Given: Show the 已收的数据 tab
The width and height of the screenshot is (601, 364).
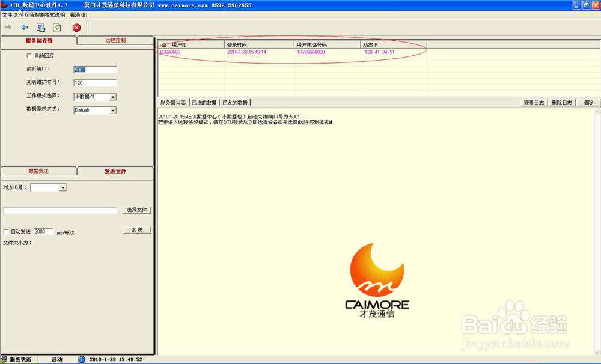Looking at the screenshot, I should point(204,102).
